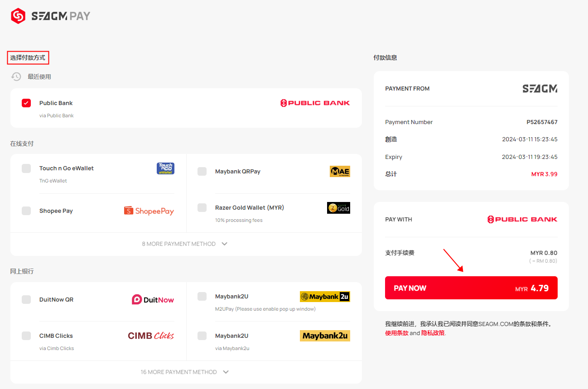This screenshot has height=389, width=588.
Task: Click the CIMB Clicks logo
Action: 151,336
